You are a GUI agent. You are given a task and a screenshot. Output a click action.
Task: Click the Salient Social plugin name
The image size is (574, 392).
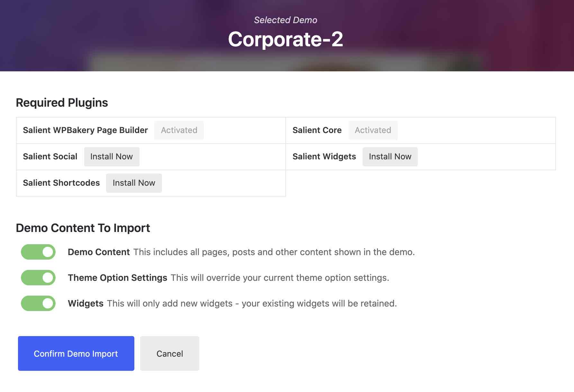(50, 156)
